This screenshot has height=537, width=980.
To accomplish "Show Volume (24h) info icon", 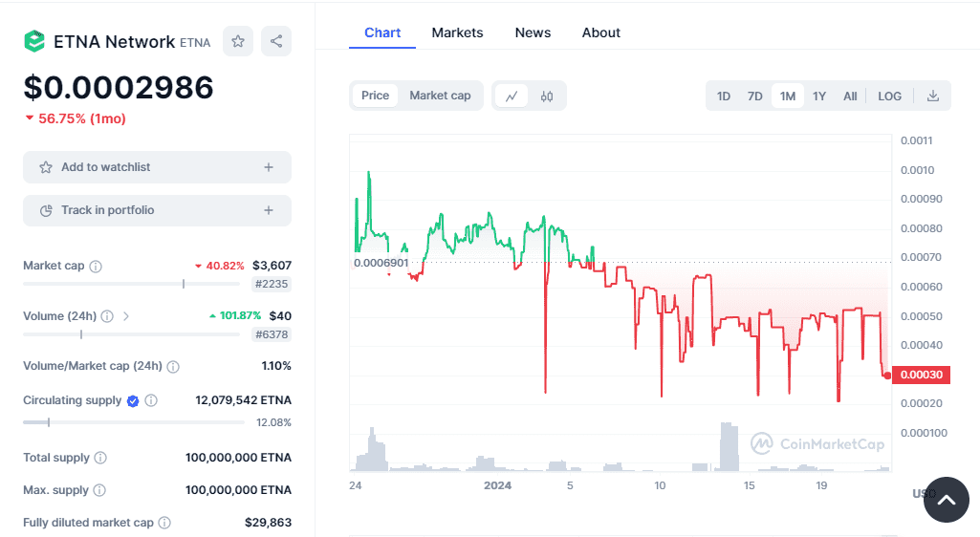I will [x=107, y=316].
